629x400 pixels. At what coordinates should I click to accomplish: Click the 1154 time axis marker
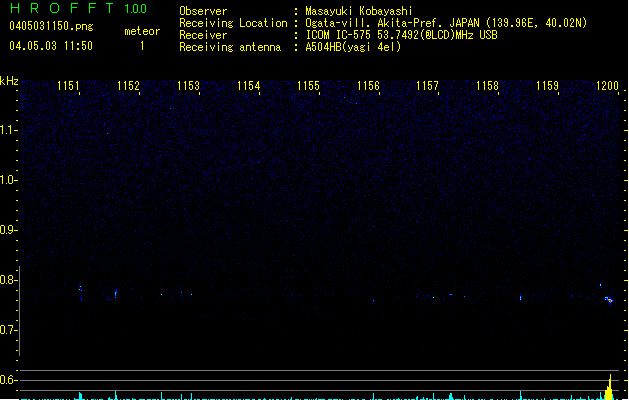pyautogui.click(x=248, y=85)
